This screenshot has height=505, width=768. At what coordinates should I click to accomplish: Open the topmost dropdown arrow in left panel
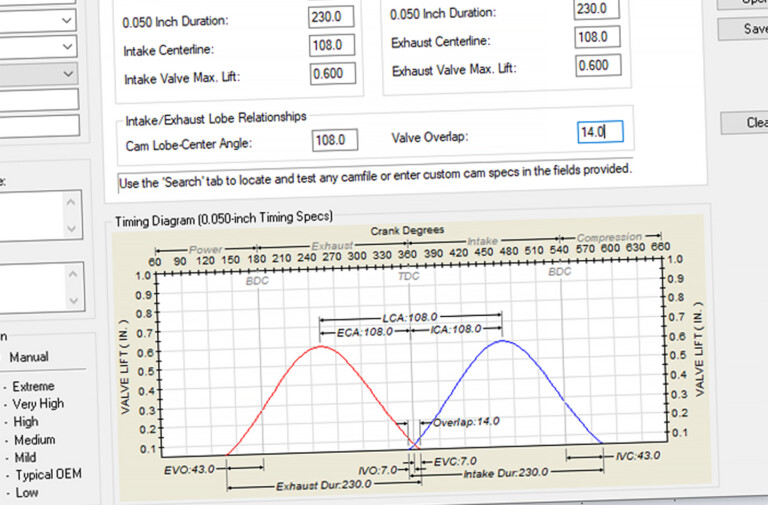pos(67,21)
